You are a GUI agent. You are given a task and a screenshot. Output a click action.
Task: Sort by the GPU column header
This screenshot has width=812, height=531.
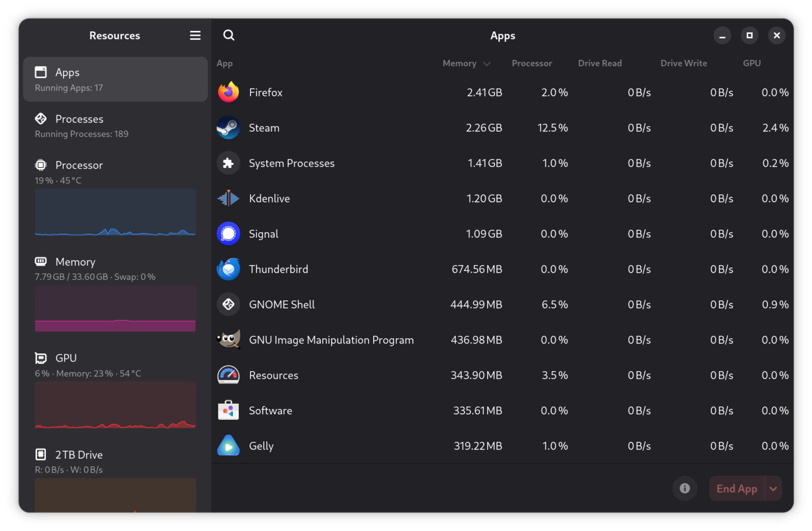click(x=752, y=63)
